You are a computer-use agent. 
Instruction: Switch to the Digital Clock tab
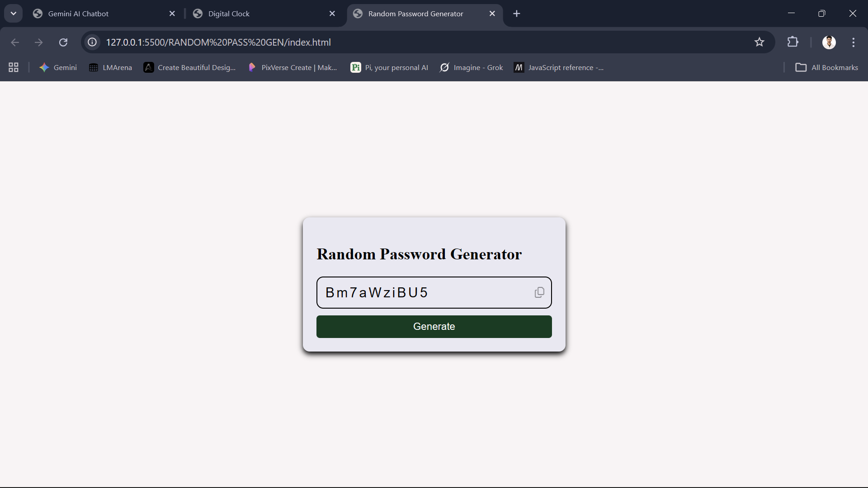coord(229,14)
